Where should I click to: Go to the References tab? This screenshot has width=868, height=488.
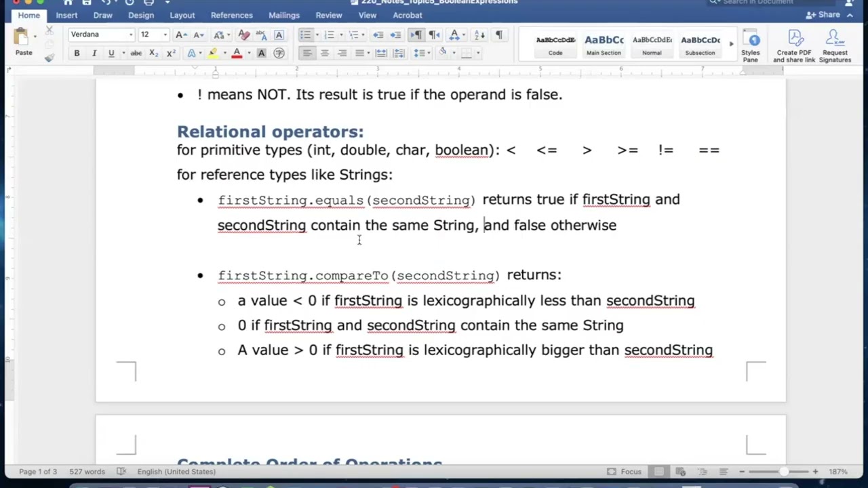(x=231, y=15)
